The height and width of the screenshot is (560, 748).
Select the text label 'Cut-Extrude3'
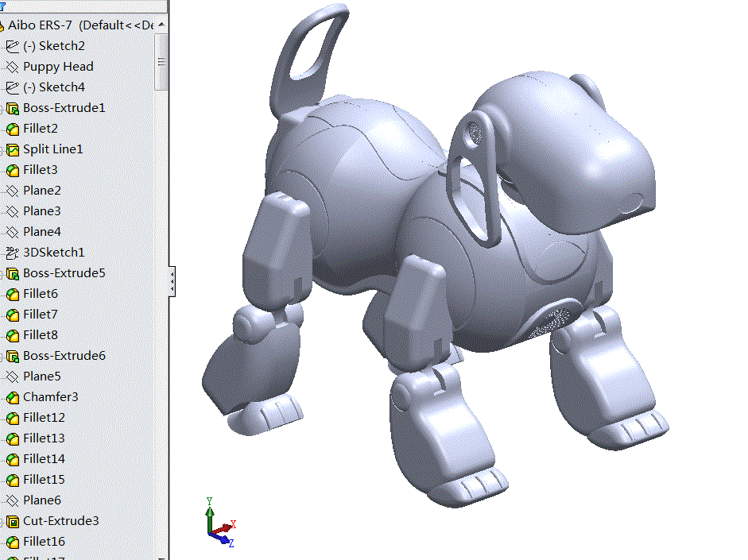tap(61, 521)
